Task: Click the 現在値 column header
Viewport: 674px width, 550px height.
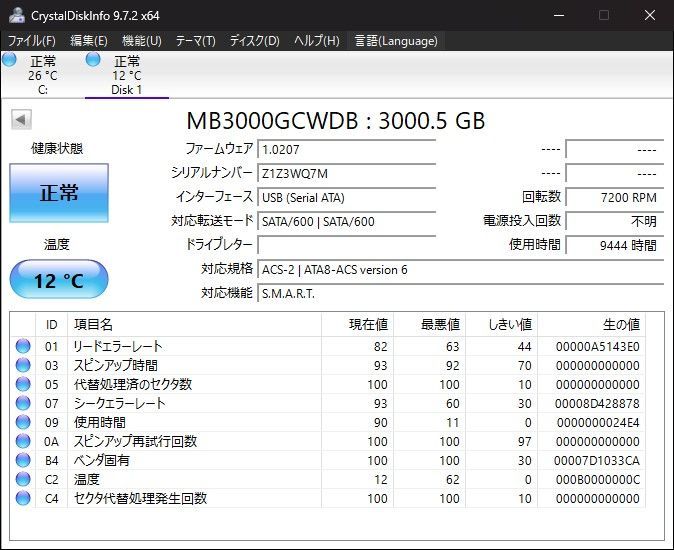Action: 357,324
